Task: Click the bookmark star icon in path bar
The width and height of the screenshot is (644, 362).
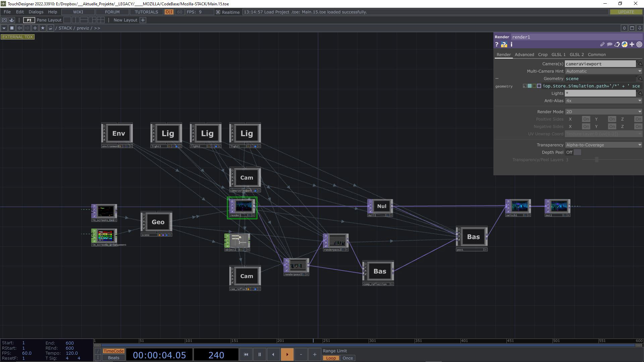Action: [x=43, y=28]
